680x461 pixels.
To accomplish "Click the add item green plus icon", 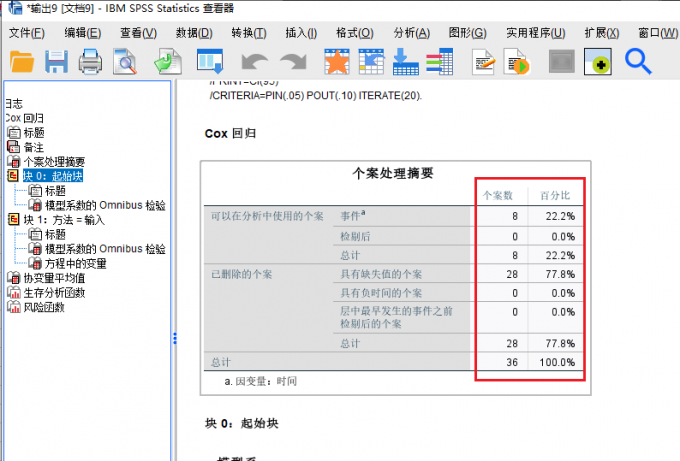I will [x=598, y=62].
